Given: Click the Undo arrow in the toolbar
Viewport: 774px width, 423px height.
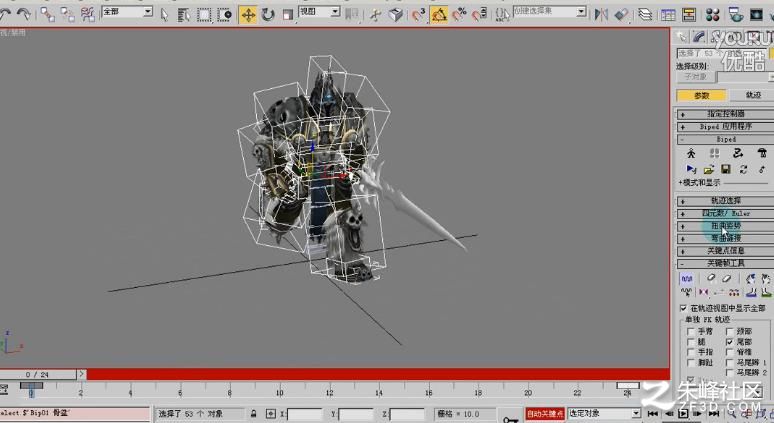Looking at the screenshot, I should (5, 14).
